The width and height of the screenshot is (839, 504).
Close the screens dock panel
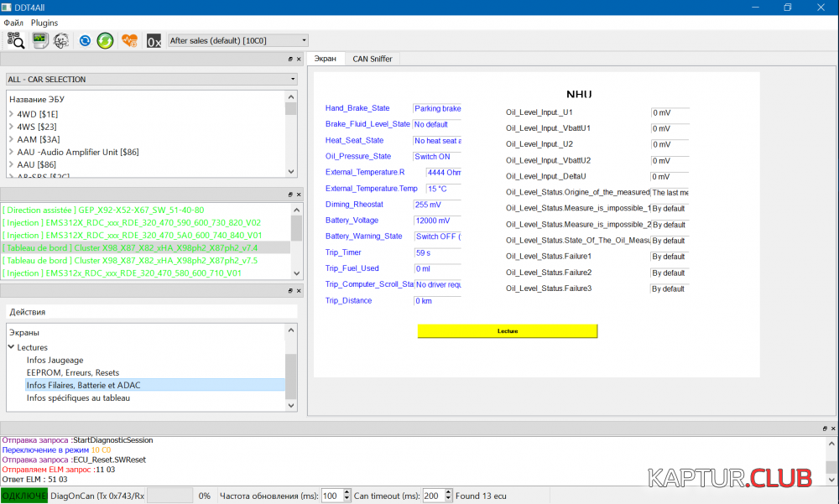point(299,291)
